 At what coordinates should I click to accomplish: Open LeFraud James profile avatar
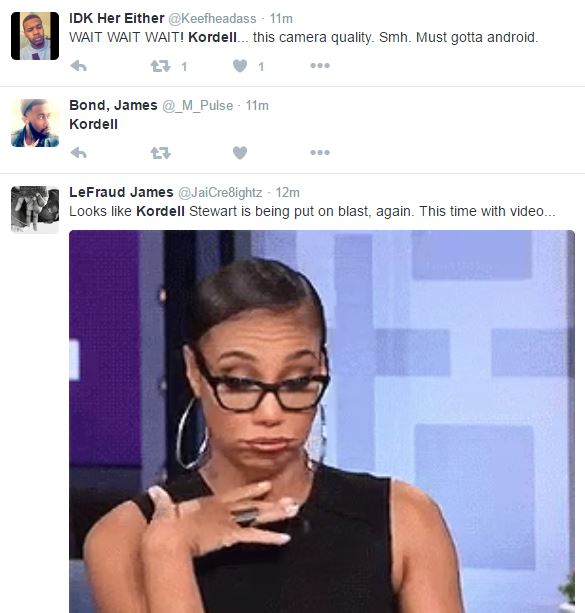pos(35,210)
